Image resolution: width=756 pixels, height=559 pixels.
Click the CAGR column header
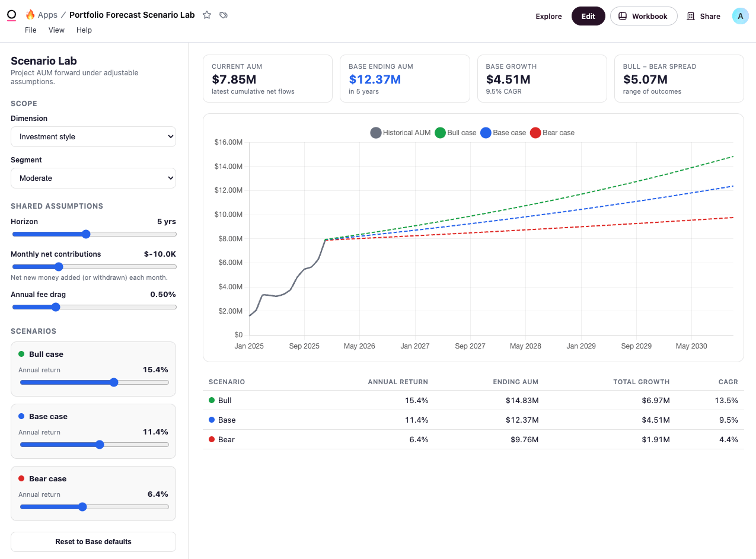click(729, 382)
